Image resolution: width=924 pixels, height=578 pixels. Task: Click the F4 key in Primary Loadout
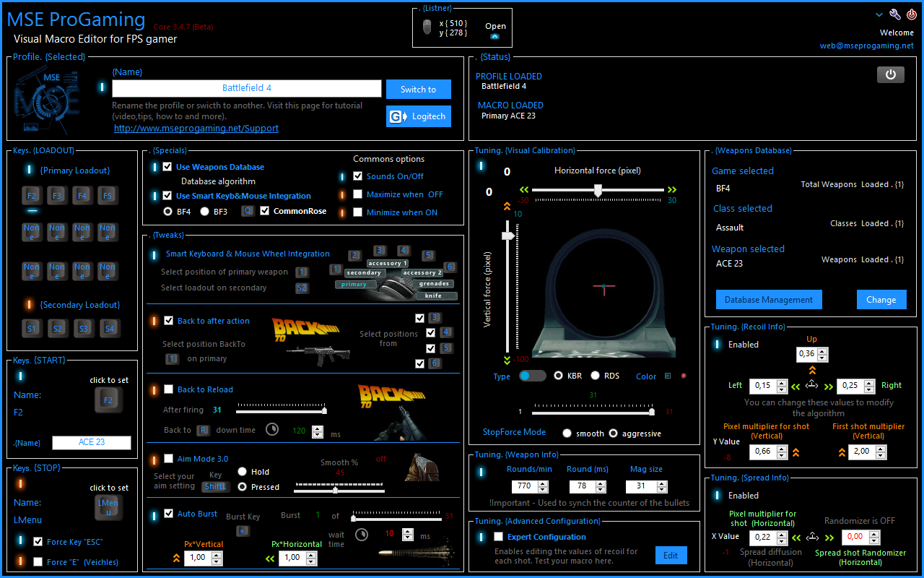tap(82, 196)
